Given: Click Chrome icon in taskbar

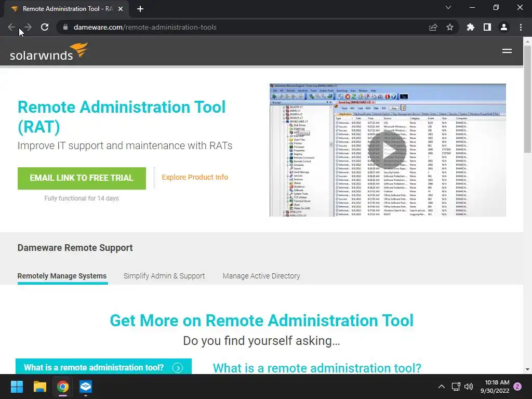Looking at the screenshot, I should pos(63,387).
